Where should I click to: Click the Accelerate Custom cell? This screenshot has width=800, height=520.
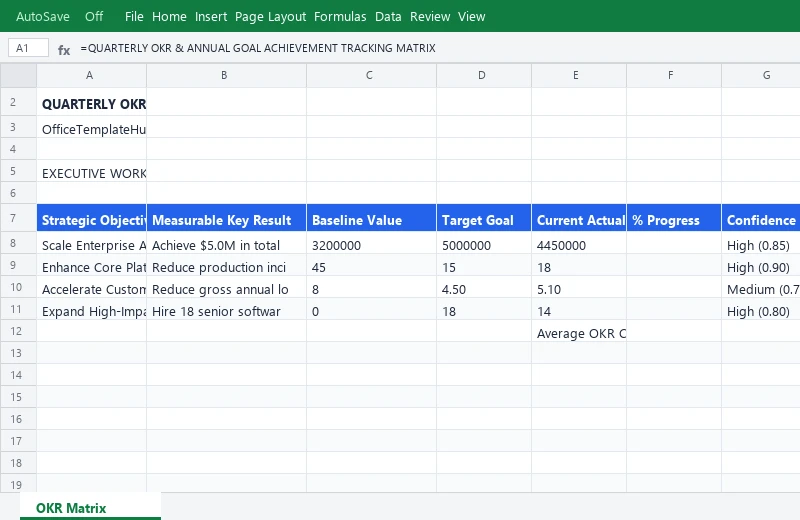tap(91, 287)
